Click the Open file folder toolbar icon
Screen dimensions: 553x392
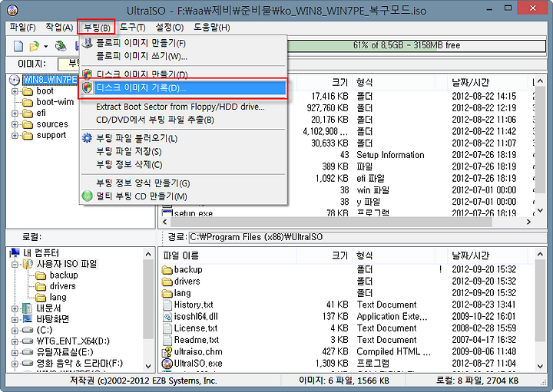[x=35, y=46]
